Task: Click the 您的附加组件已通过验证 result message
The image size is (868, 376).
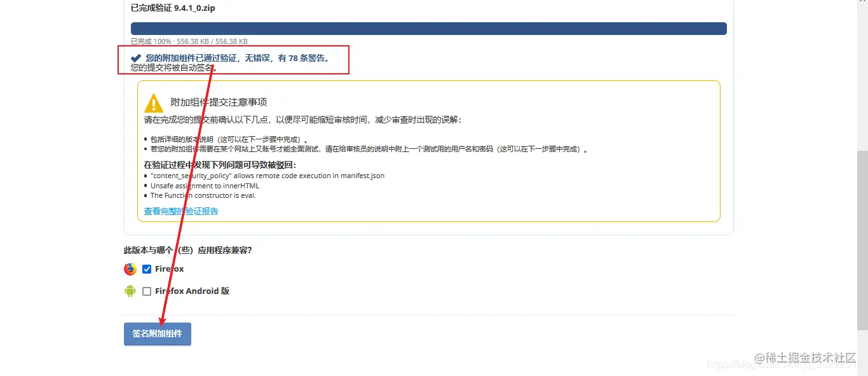Action: click(238, 58)
